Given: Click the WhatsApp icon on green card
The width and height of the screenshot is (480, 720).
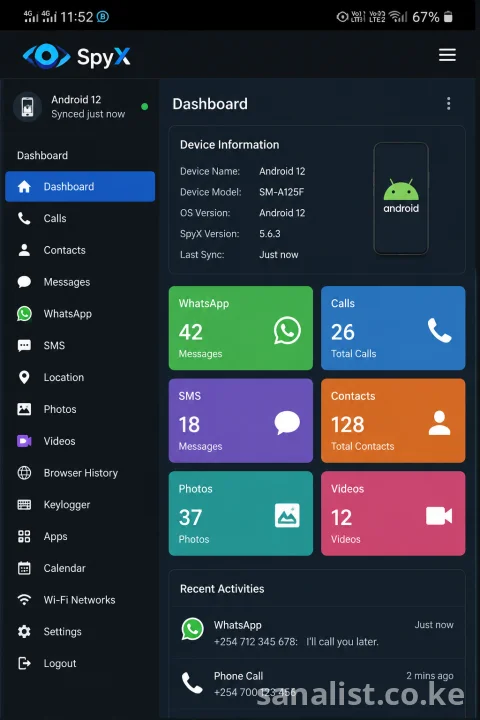Looking at the screenshot, I should tap(287, 330).
